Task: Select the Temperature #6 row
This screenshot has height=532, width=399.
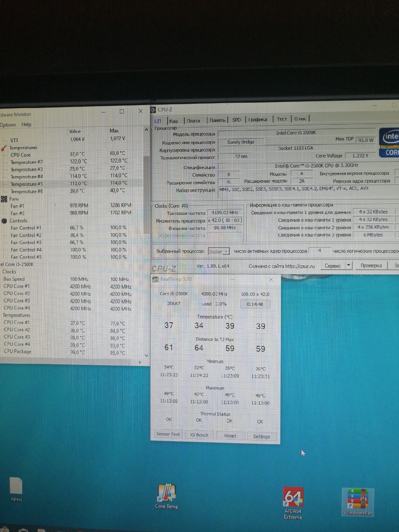Action: 71,191
